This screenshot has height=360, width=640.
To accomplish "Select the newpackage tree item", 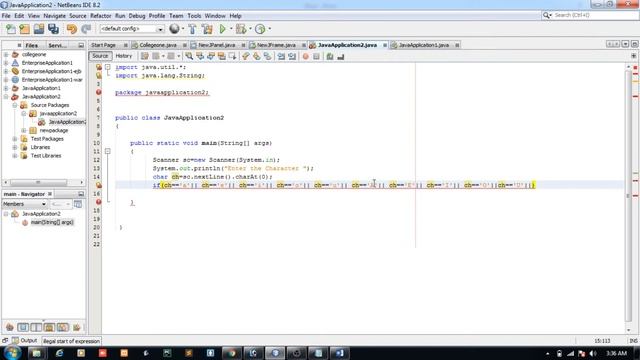I will tap(54, 131).
